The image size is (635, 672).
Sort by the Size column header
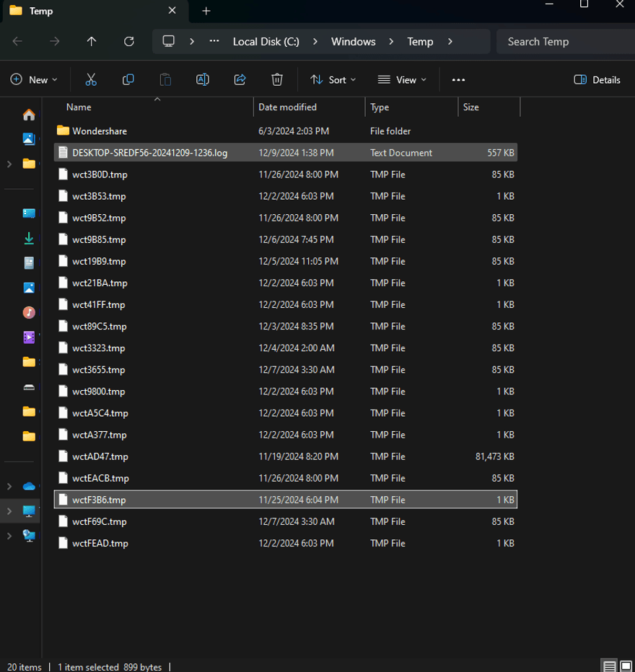(489, 107)
